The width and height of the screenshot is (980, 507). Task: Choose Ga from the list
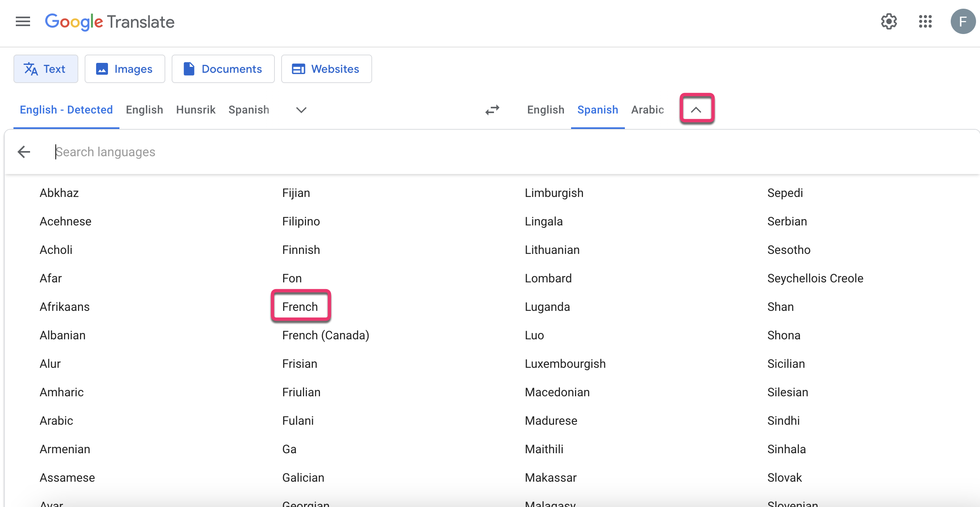[x=289, y=449]
